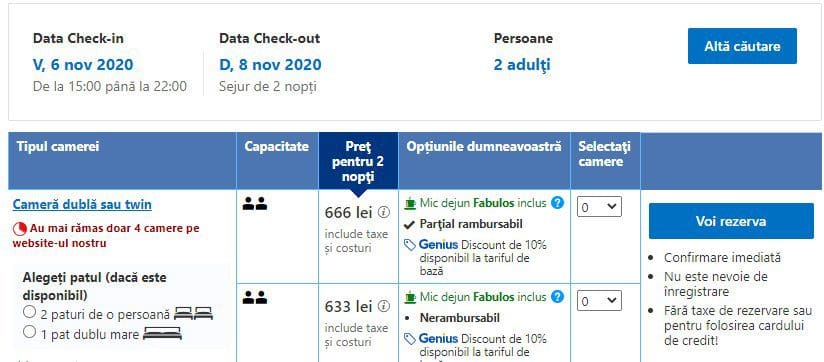The width and height of the screenshot is (824, 362).
Task: Click the Altă căutare button
Action: click(742, 46)
